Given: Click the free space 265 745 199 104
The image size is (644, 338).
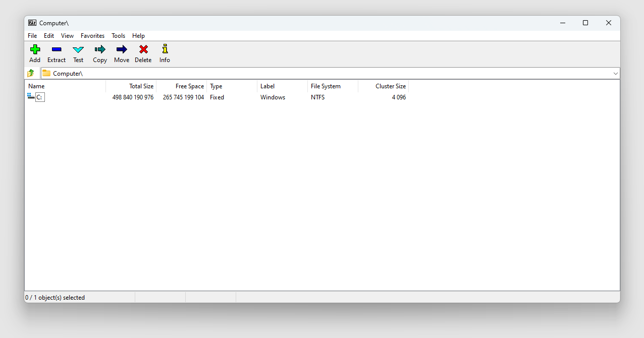Looking at the screenshot, I should [183, 97].
